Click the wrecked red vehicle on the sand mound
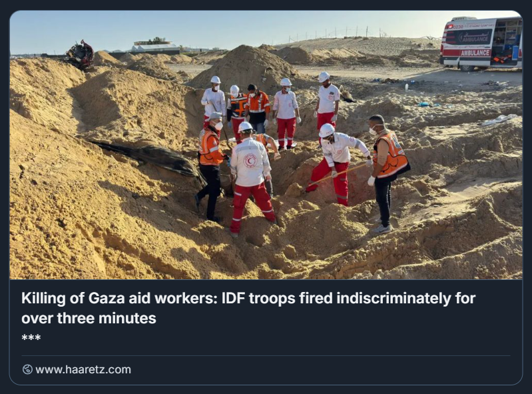 pos(80,55)
